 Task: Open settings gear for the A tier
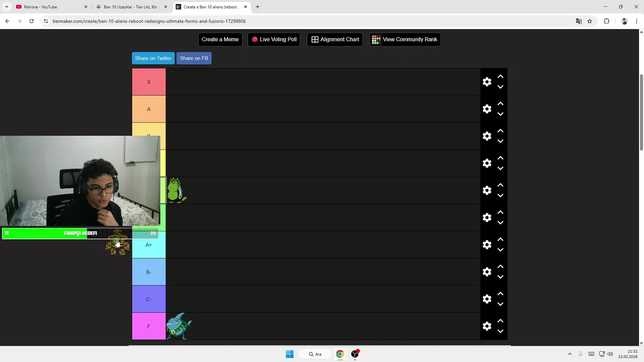pos(487,109)
